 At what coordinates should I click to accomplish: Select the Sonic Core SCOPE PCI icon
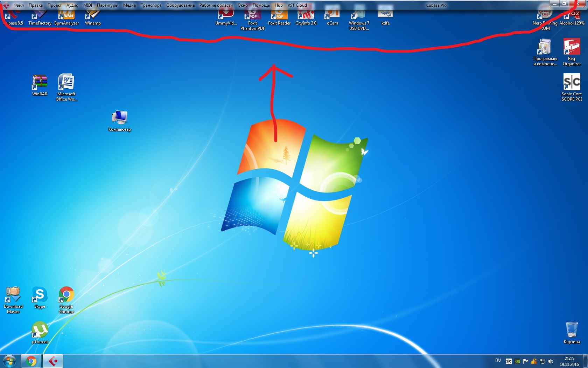point(572,88)
